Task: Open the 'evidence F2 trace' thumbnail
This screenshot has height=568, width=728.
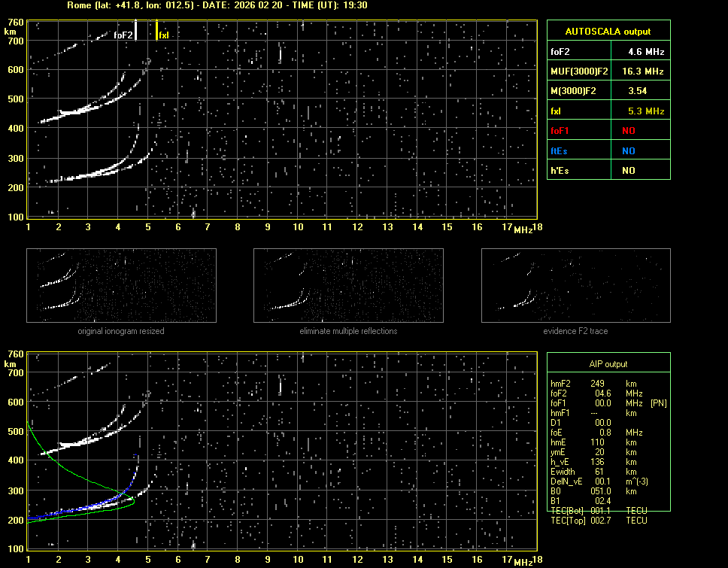Action: click(x=576, y=287)
